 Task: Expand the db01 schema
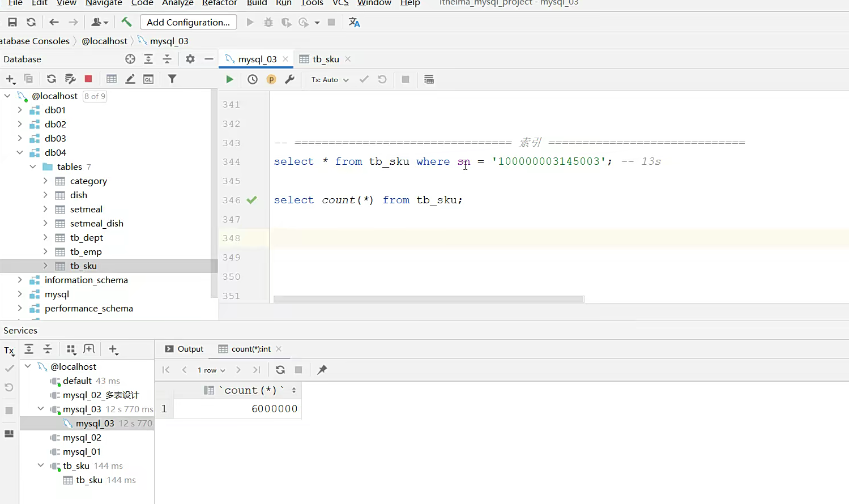tap(20, 110)
